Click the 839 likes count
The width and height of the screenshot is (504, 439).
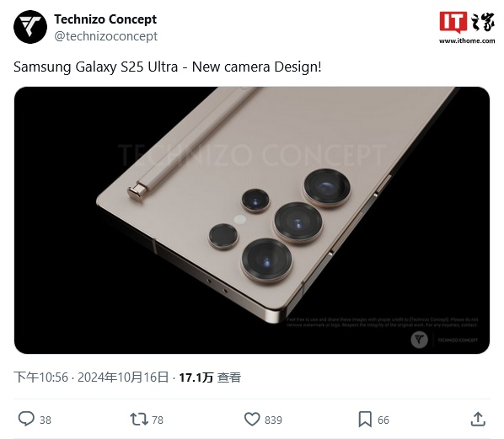coord(273,420)
